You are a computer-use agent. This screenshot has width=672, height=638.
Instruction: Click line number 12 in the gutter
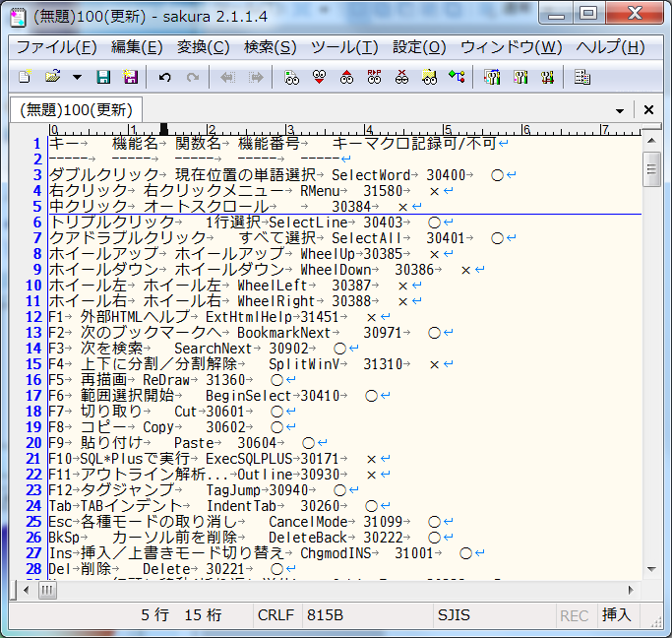(x=33, y=317)
